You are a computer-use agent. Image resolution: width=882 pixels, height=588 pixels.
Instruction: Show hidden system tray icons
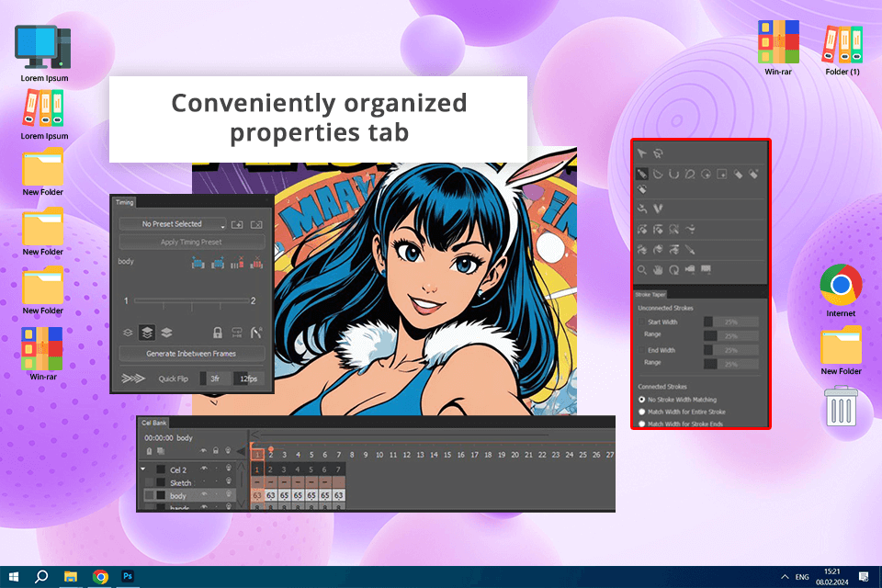click(784, 577)
